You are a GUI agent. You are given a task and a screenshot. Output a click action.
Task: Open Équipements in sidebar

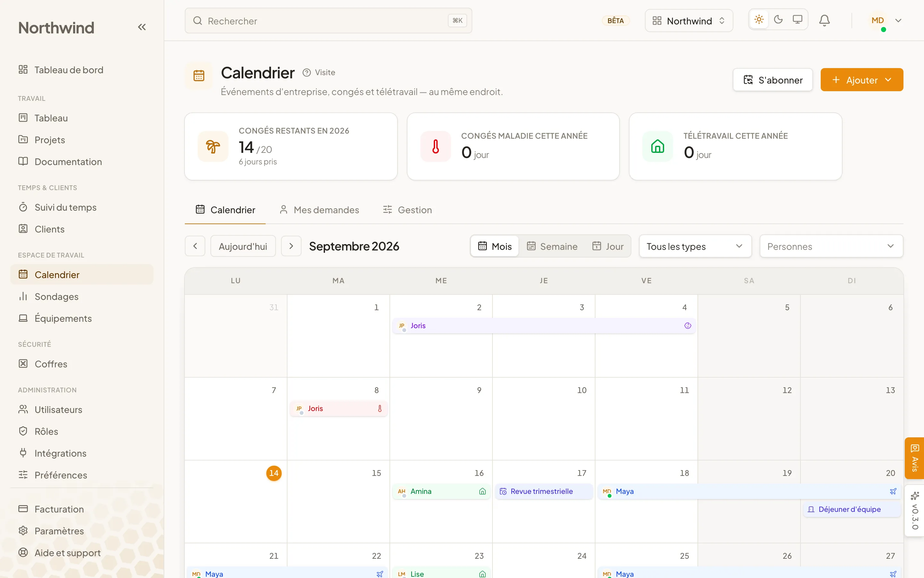point(82,319)
